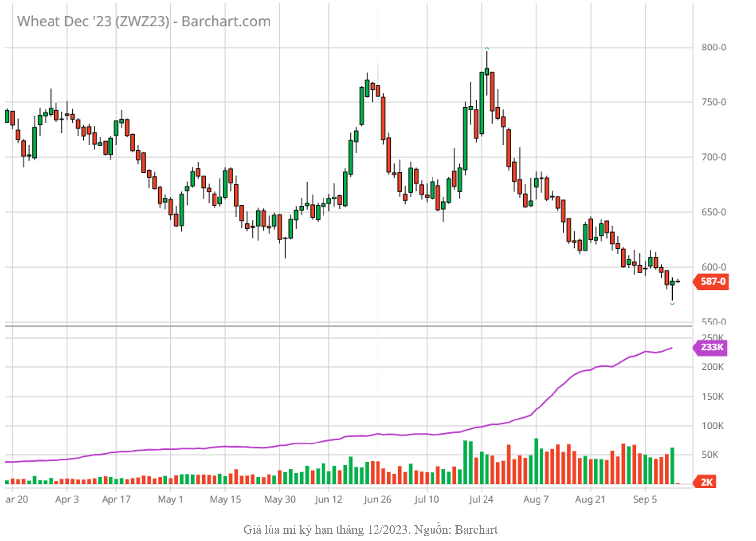Click the Sep 5 date label
This screenshot has width=756, height=541.
coord(645,499)
